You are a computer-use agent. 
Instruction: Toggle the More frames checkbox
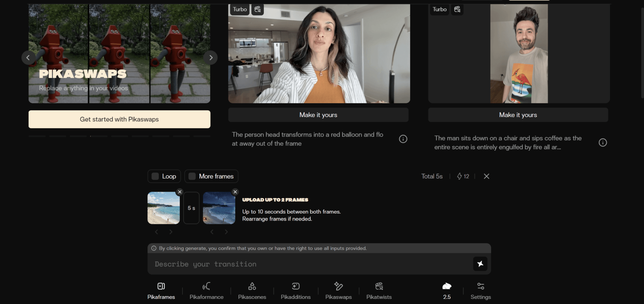click(192, 176)
